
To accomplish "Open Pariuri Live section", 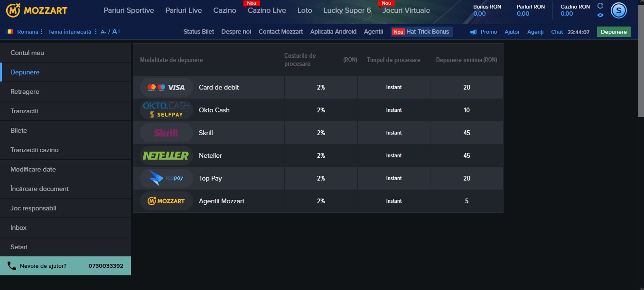I will [184, 10].
